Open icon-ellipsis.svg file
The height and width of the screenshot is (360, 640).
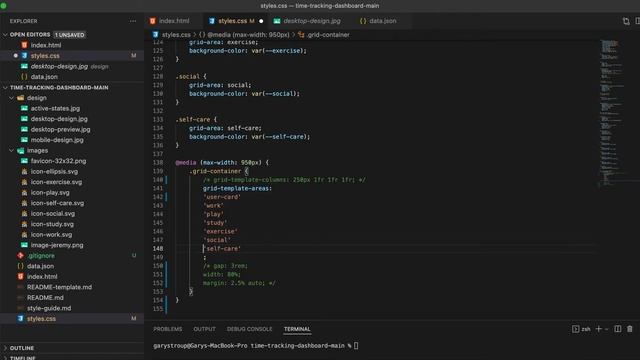[54, 171]
